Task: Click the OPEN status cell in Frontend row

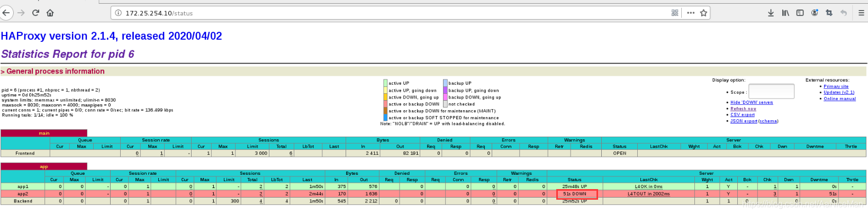Action: [x=620, y=153]
